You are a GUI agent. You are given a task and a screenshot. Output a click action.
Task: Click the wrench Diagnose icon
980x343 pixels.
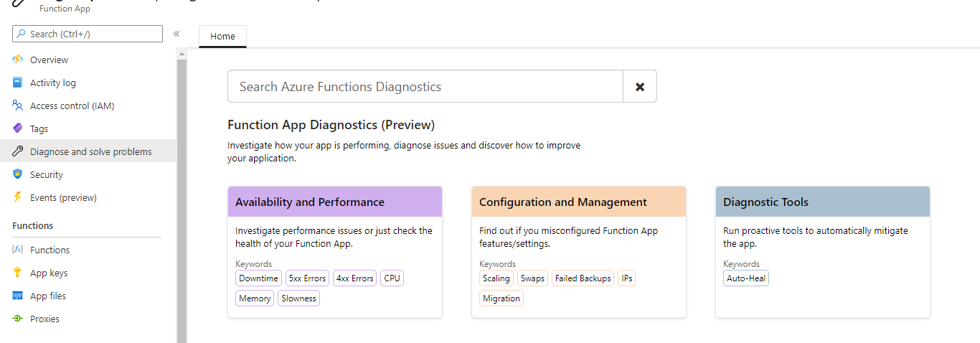tap(18, 151)
